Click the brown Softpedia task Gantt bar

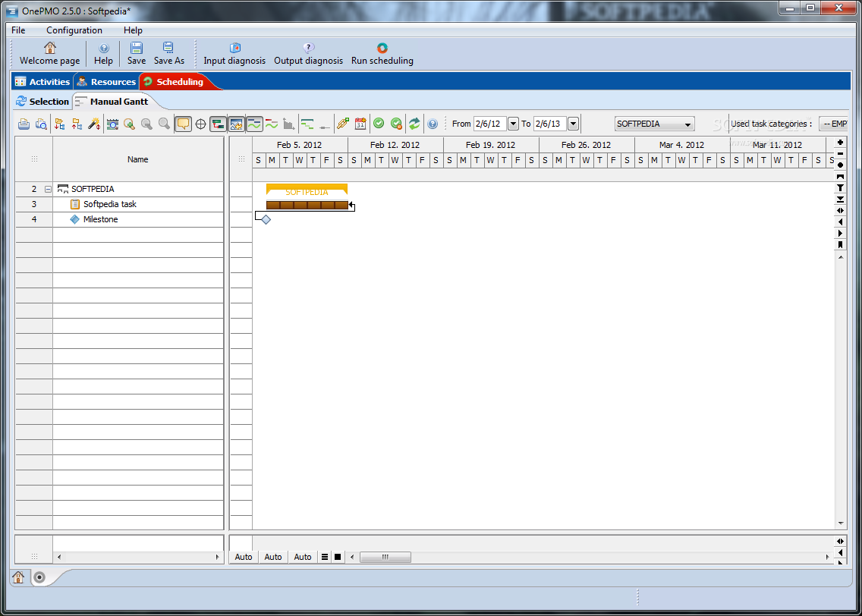pos(307,205)
